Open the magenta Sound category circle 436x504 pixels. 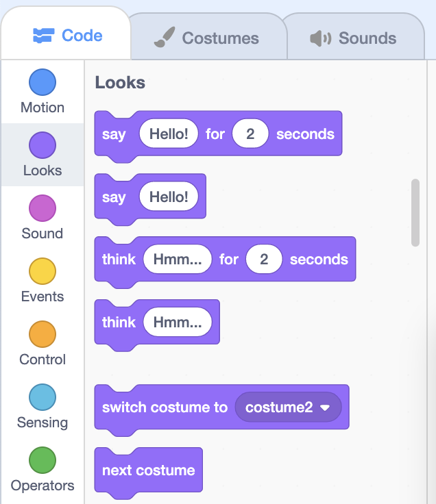pyautogui.click(x=43, y=208)
